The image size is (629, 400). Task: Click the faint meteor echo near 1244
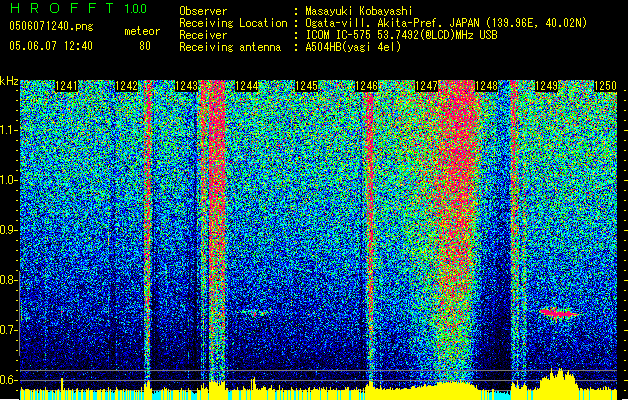coord(254,313)
